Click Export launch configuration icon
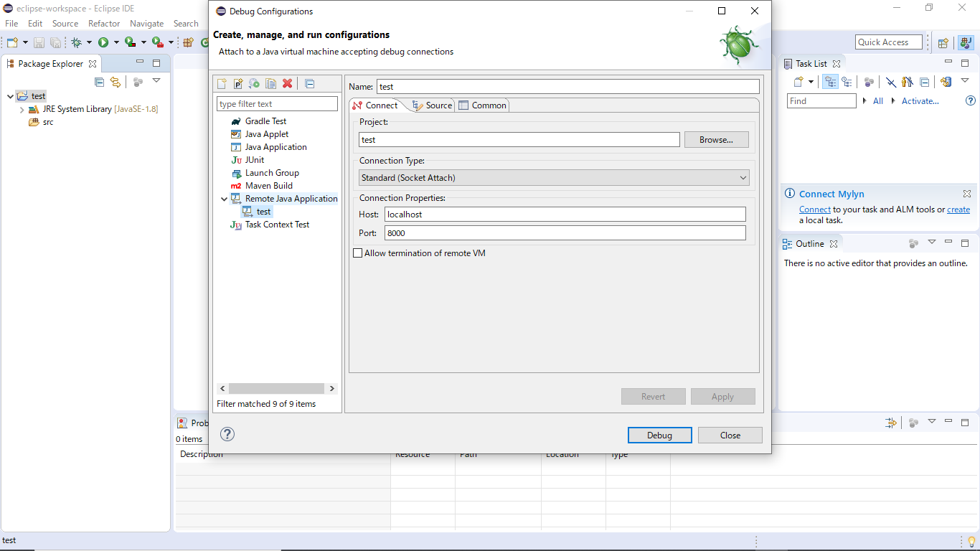This screenshot has width=980, height=551. pos(254,84)
